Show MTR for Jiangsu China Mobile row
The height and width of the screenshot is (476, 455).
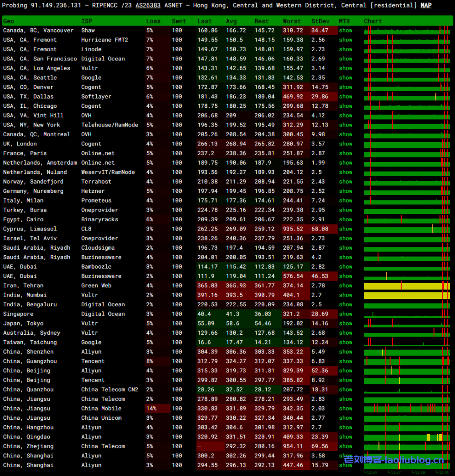tap(345, 409)
